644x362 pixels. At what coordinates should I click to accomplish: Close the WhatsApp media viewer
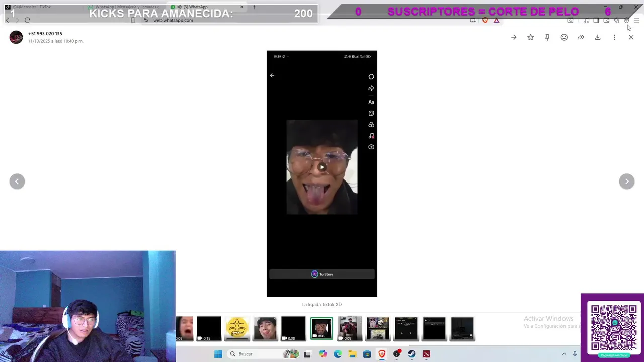tap(631, 37)
